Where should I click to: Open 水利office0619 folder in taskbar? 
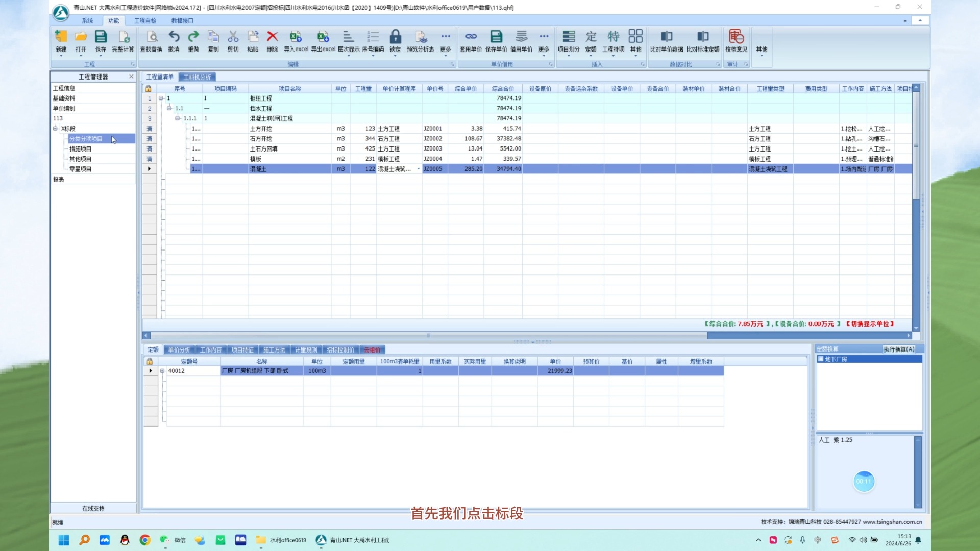point(281,540)
